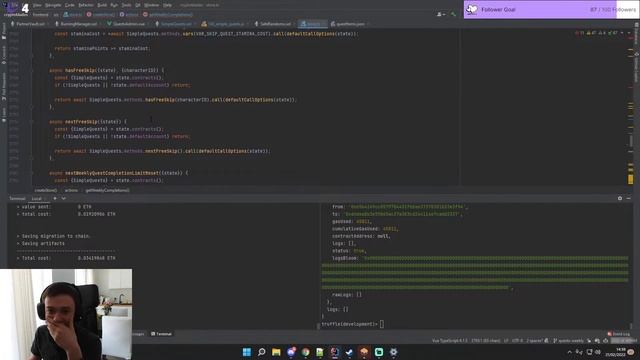The image size is (640, 360).
Task: Add a new terminal session with plus icon
Action: pyautogui.click(x=55, y=198)
